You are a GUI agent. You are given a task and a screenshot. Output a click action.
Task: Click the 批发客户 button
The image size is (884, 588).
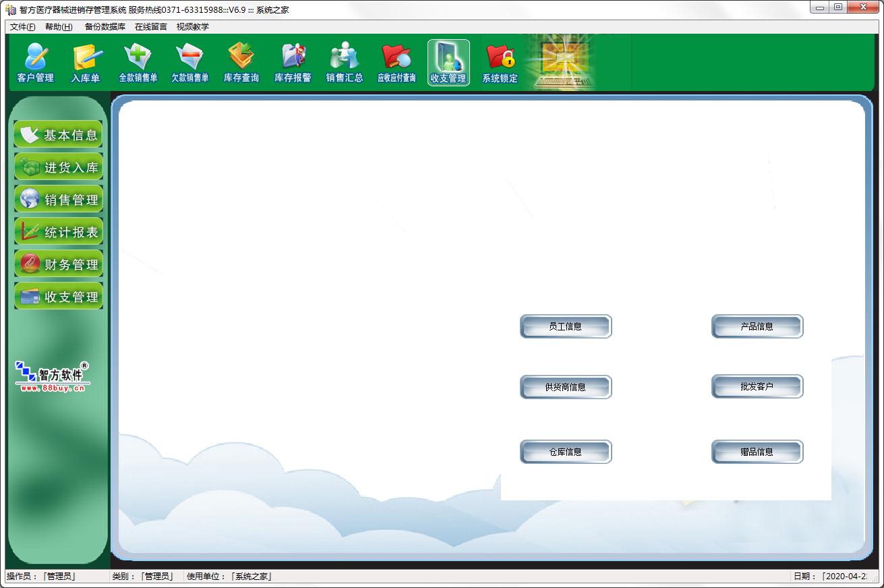(x=757, y=387)
